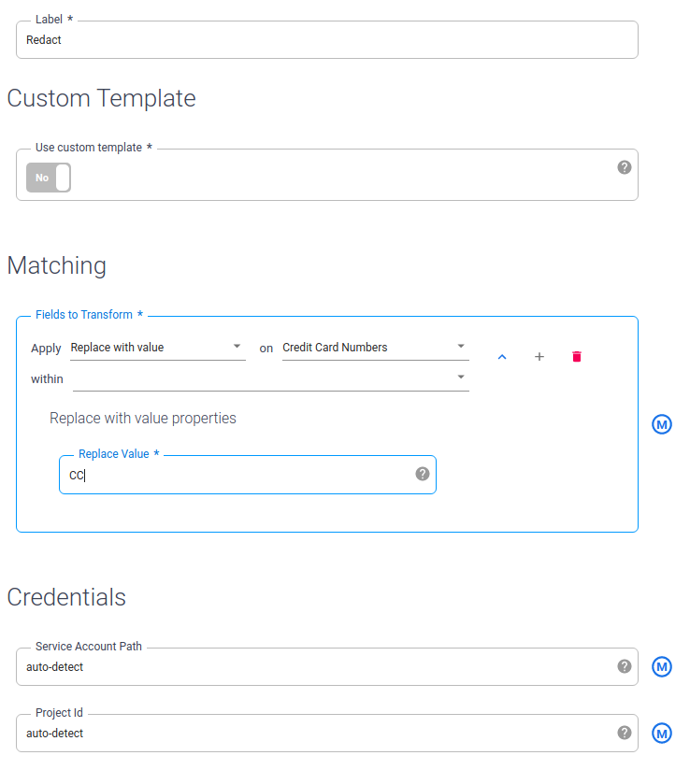Click the Credentials section heading
Viewport: 690px width, 784px height.
[66, 597]
